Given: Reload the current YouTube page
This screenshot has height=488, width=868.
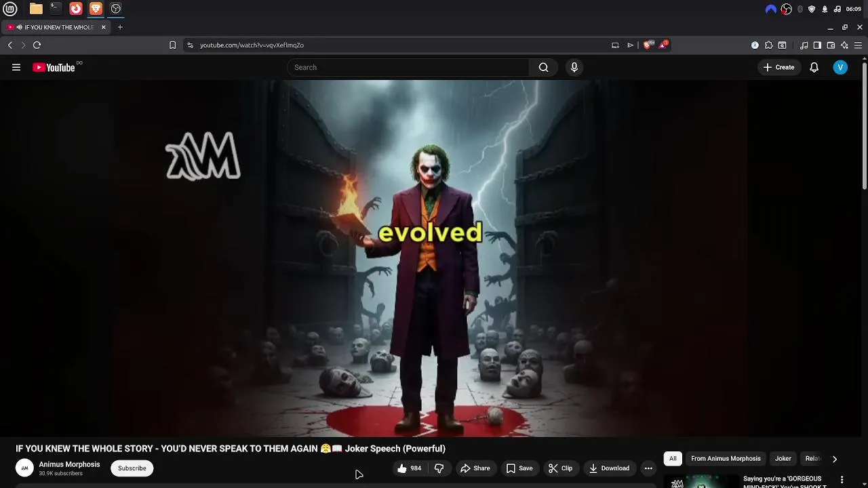Looking at the screenshot, I should [37, 45].
